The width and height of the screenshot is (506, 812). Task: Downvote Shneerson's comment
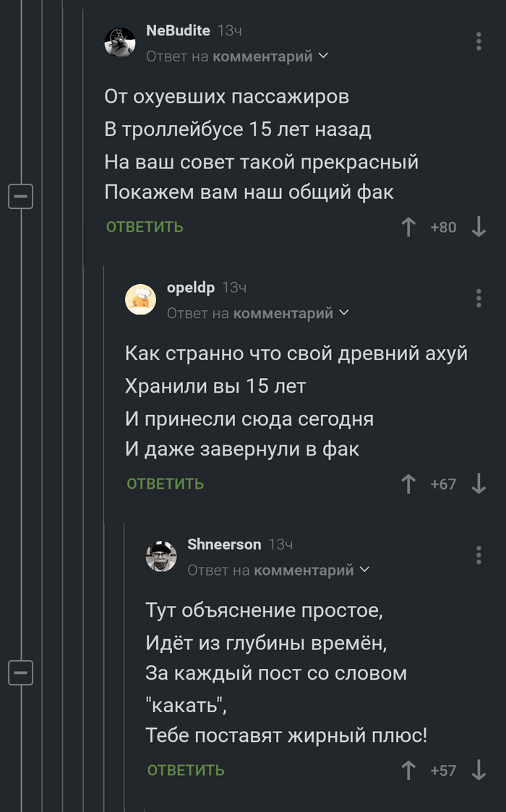tap(479, 771)
